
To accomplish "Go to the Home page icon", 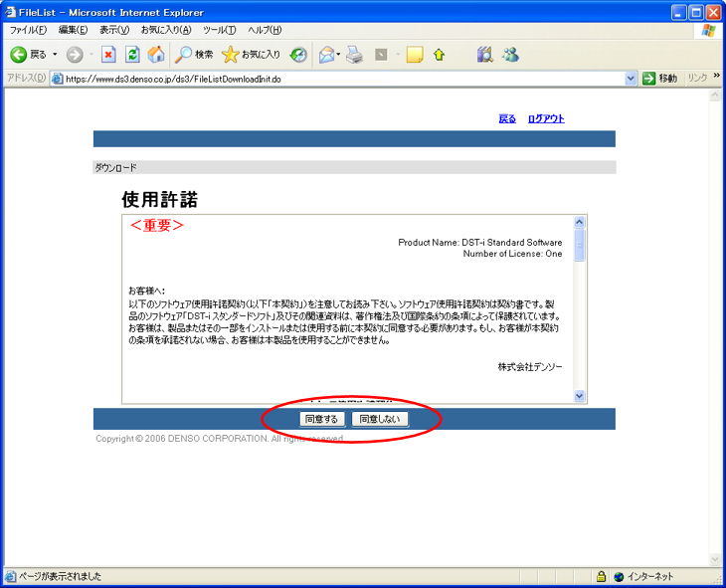I will point(156,55).
